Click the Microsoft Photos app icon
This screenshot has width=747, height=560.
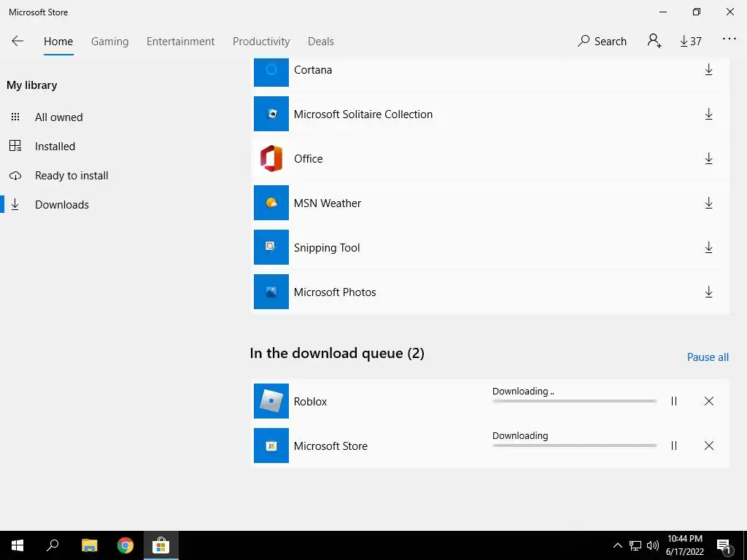(271, 292)
